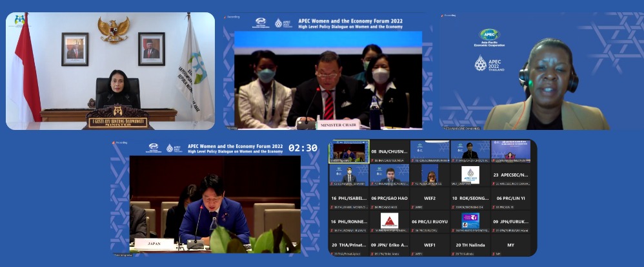This screenshot has height=267, width=644.
Task: Click muted mic icon on 06 PRC/LI RUOYU tile
Action: pos(413,231)
